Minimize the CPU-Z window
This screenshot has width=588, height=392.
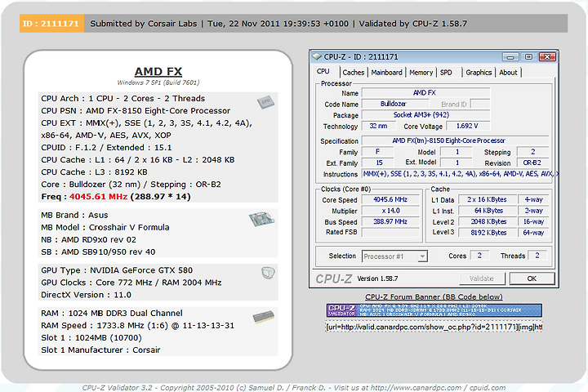pyautogui.click(x=510, y=57)
